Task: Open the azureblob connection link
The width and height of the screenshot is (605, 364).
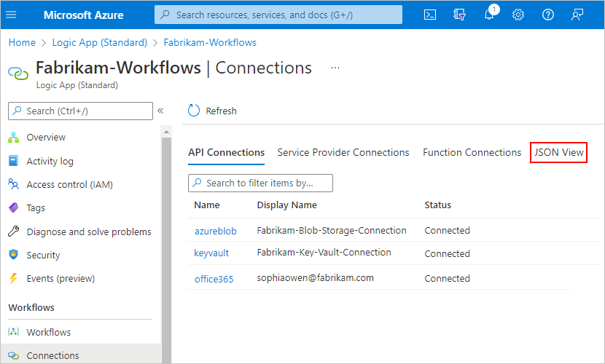Action: pos(215,231)
